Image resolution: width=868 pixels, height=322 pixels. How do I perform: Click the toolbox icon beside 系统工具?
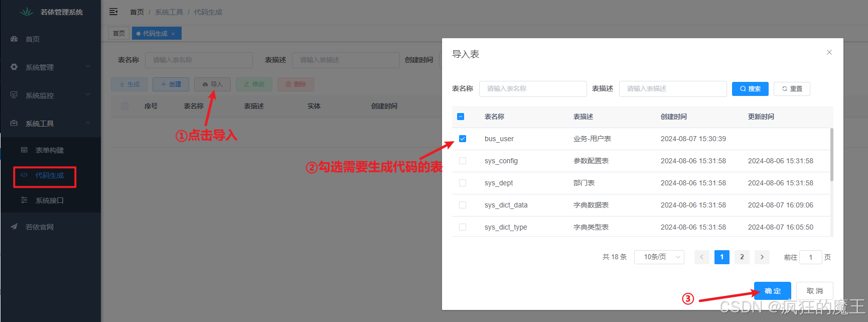[x=14, y=123]
